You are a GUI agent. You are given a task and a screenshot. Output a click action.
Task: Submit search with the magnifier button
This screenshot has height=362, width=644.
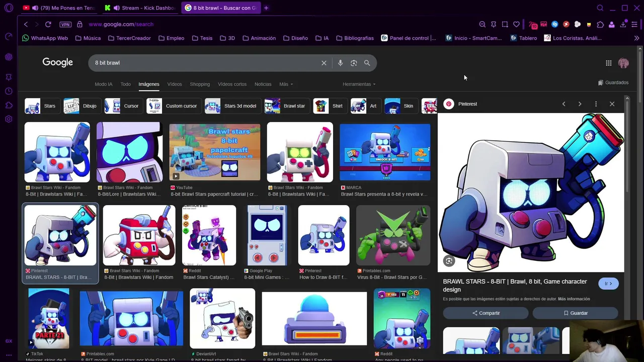point(367,63)
